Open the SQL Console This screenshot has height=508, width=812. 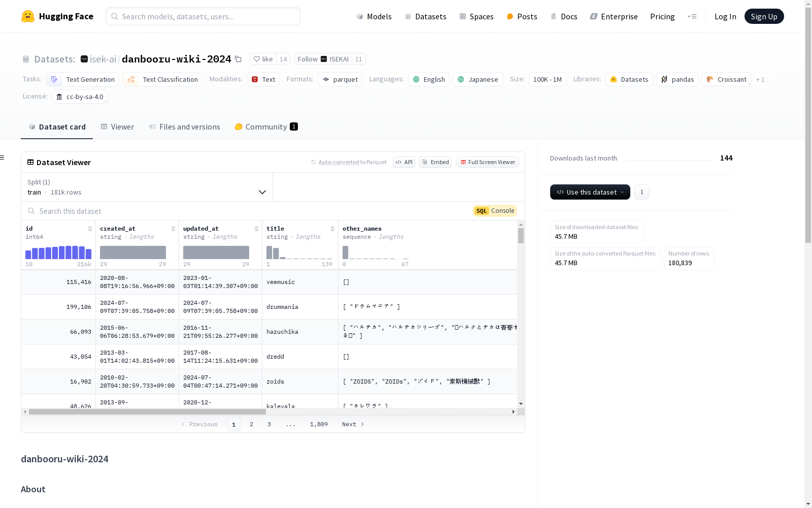495,211
